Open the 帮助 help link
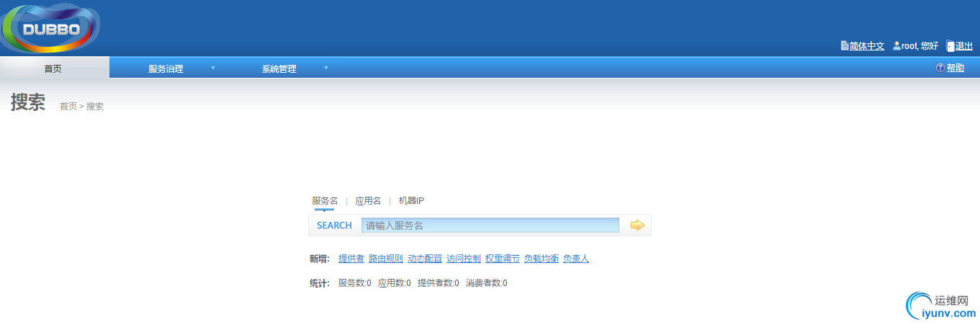The height and width of the screenshot is (325, 980). click(x=955, y=68)
